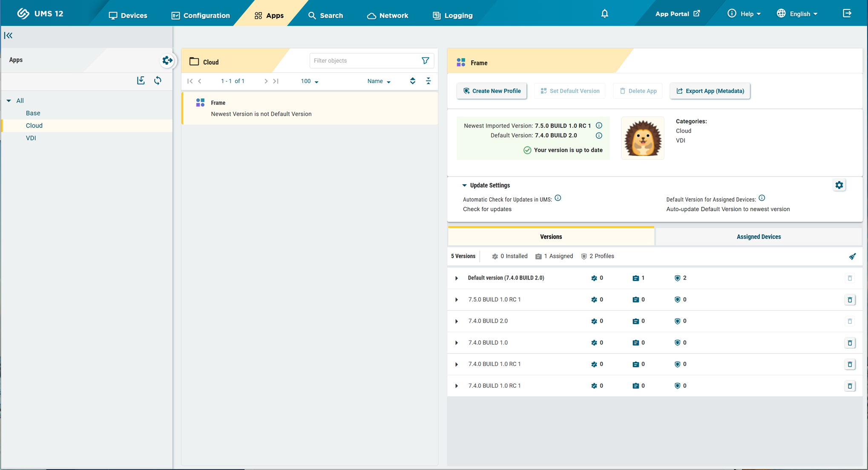Click Export App (Metadata) button
This screenshot has width=868, height=470.
tap(710, 91)
